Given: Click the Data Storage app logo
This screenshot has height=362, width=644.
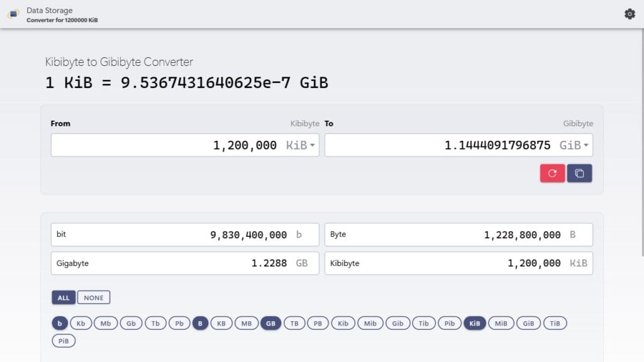Looking at the screenshot, I should pos(14,14).
